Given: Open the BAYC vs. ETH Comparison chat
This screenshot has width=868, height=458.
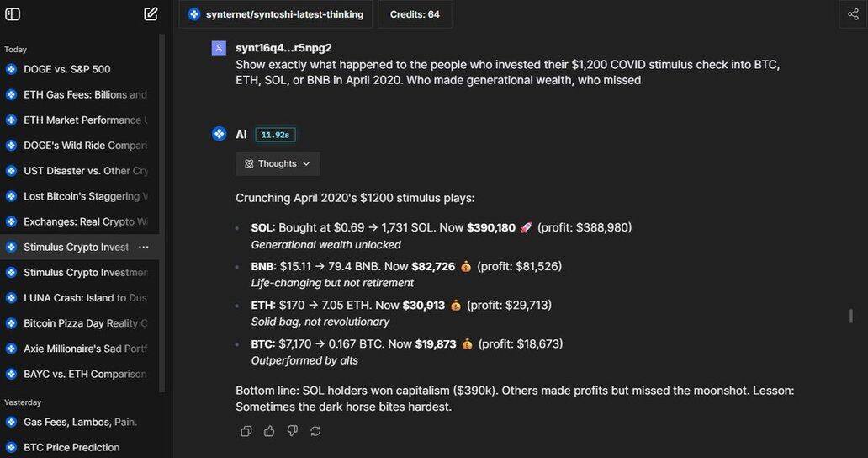Looking at the screenshot, I should pyautogui.click(x=84, y=374).
